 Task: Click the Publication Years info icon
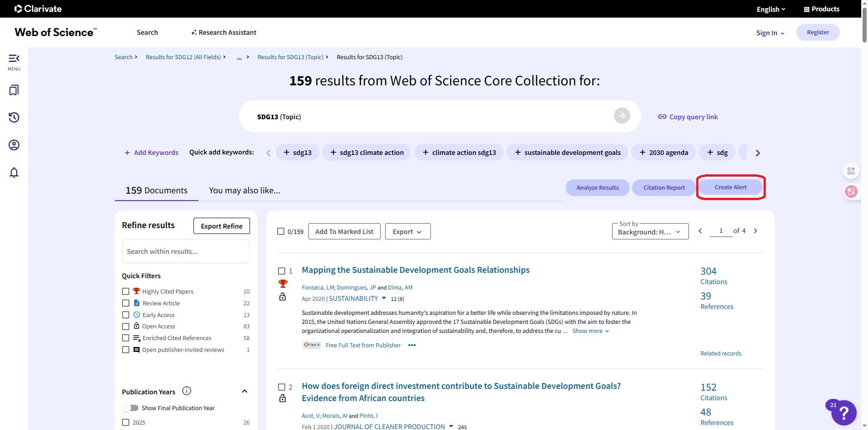(187, 391)
